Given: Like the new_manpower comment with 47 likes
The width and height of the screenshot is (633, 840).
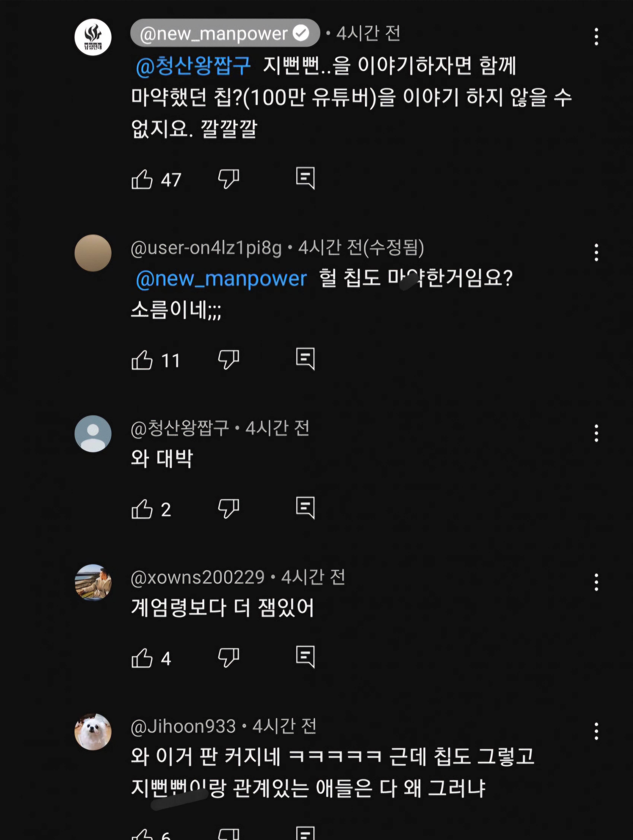Looking at the screenshot, I should tap(142, 179).
